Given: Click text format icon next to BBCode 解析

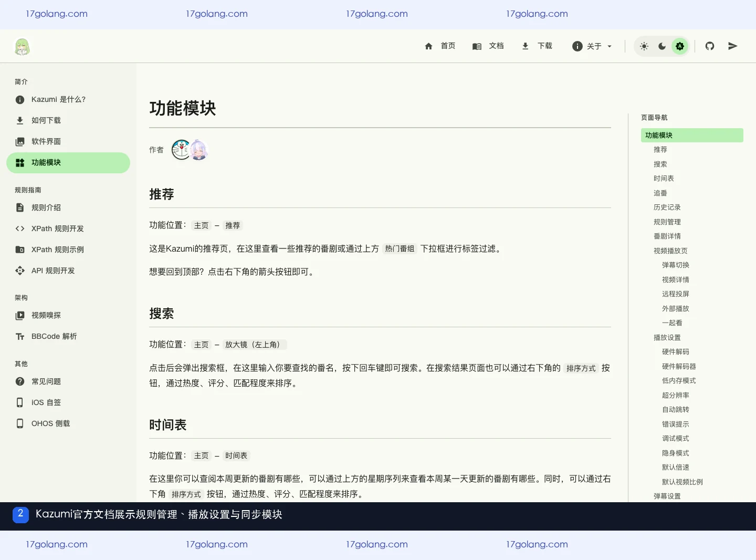Looking at the screenshot, I should pos(20,337).
